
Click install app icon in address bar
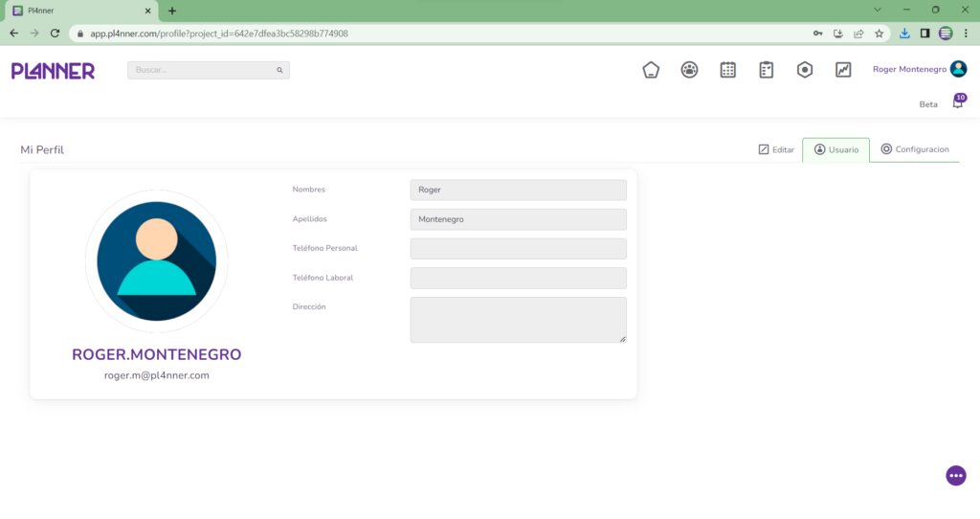tap(838, 34)
